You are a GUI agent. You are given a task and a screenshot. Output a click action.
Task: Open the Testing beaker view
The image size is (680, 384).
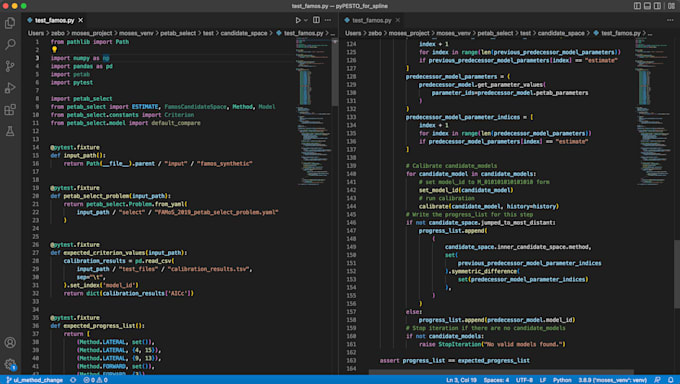[10, 131]
